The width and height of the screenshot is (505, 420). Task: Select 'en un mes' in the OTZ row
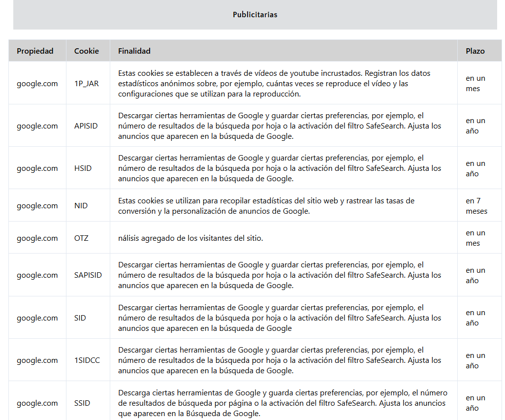tap(475, 238)
